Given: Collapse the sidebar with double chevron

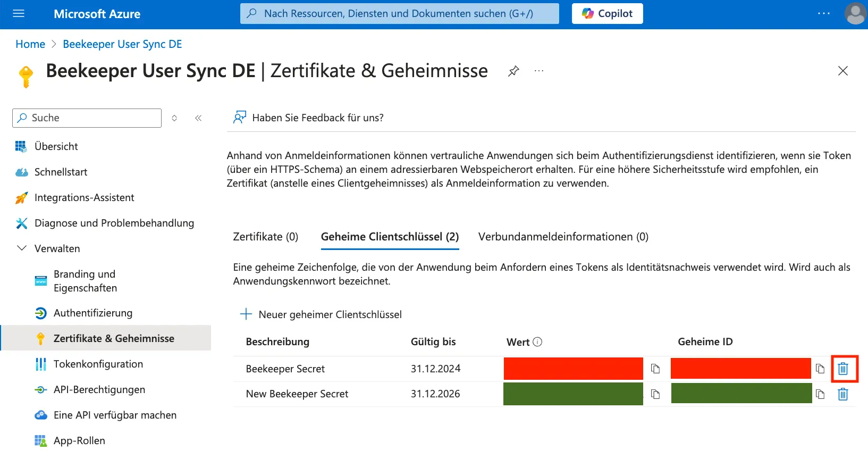Looking at the screenshot, I should [x=198, y=118].
